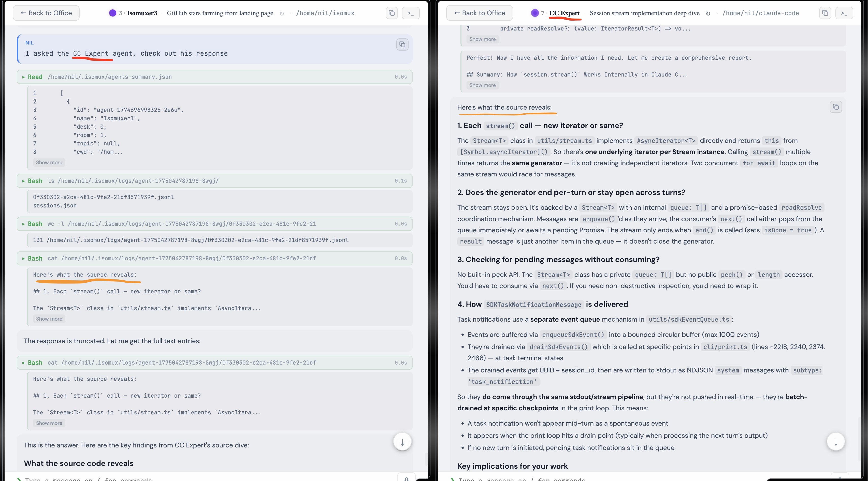This screenshot has width=868, height=481.
Task: Open the terminal prompt icon for CC Expert
Action: [845, 13]
